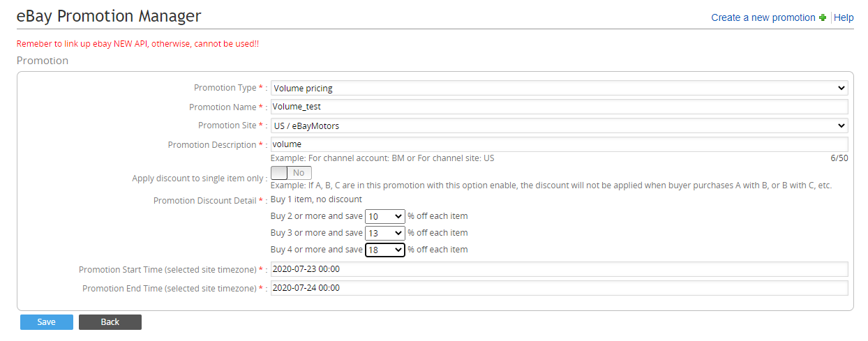Focus the Promotion Name field
The image size is (868, 341).
[x=559, y=107]
